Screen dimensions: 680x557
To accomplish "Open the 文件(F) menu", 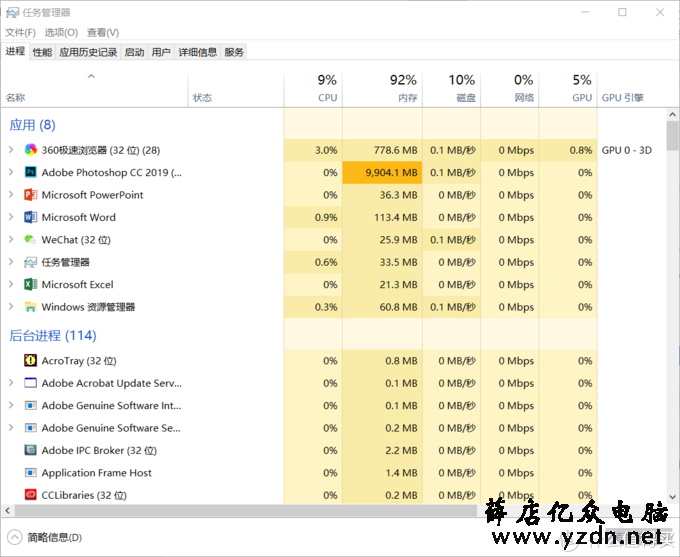I will coord(20,33).
